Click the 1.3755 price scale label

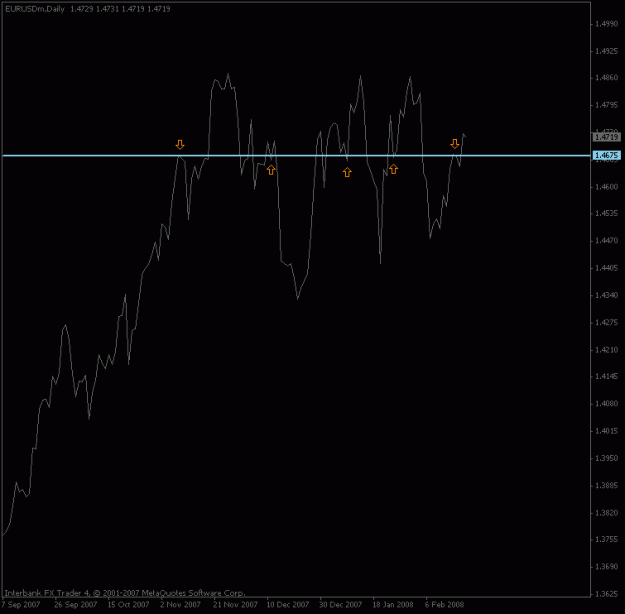pyautogui.click(x=606, y=539)
